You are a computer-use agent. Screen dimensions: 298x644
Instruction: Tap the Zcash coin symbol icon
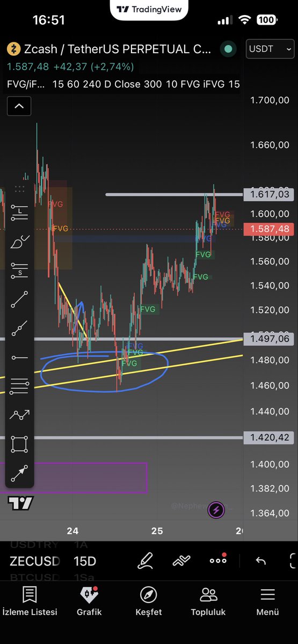[x=13, y=49]
